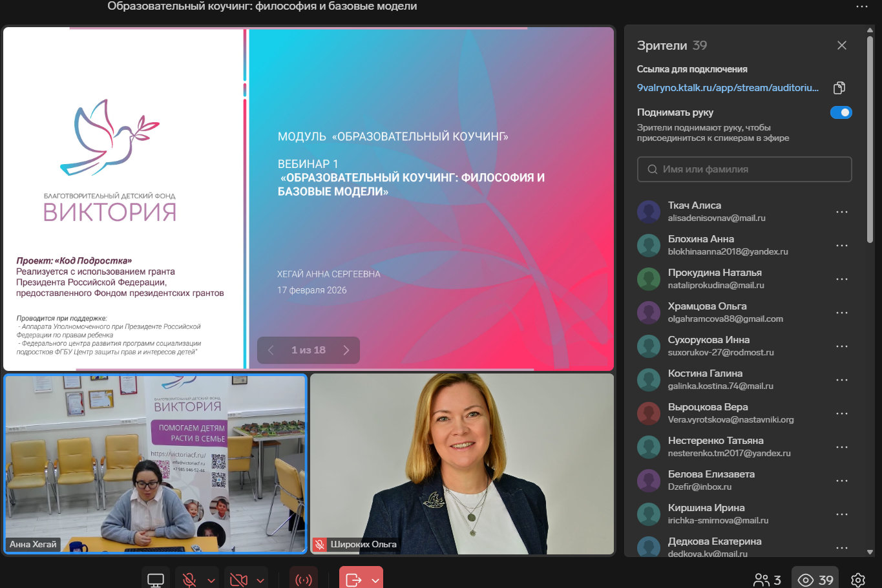Close the Зрители panel
Screen dimensions: 882x588
841,45
